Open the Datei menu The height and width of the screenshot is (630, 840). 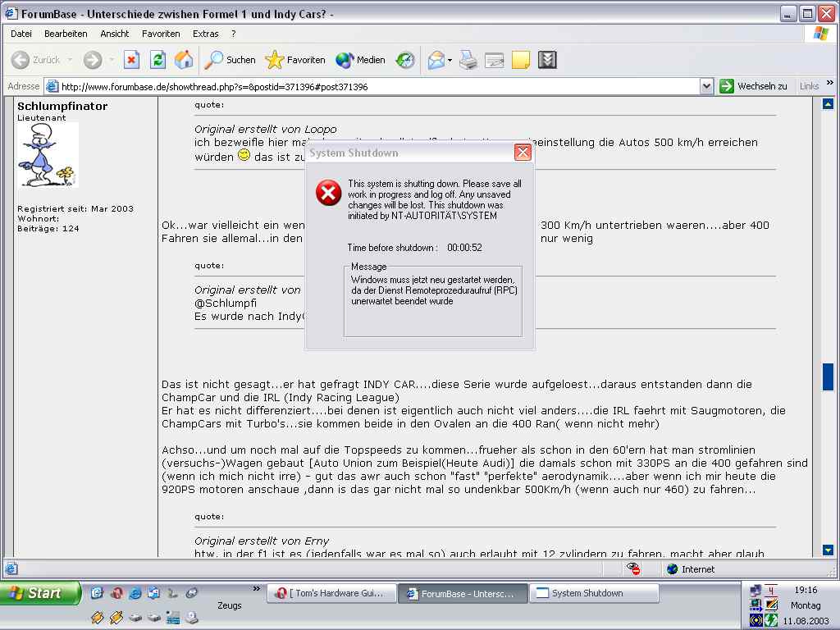(21, 34)
